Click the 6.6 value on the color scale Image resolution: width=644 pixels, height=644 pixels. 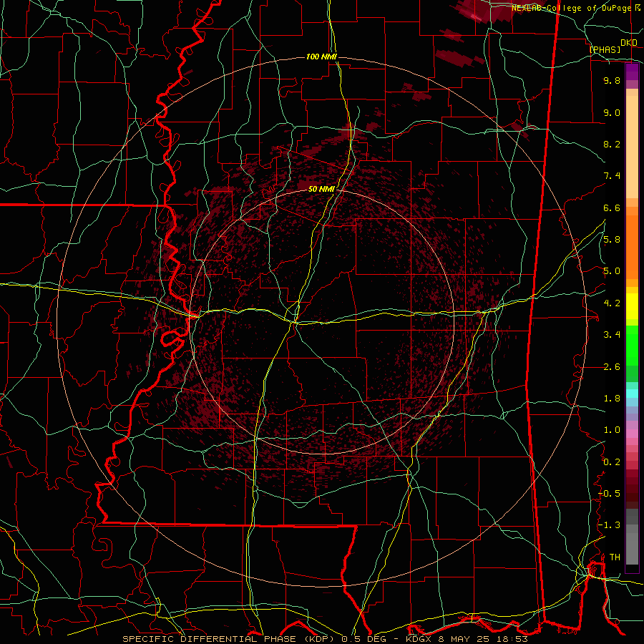[612, 208]
